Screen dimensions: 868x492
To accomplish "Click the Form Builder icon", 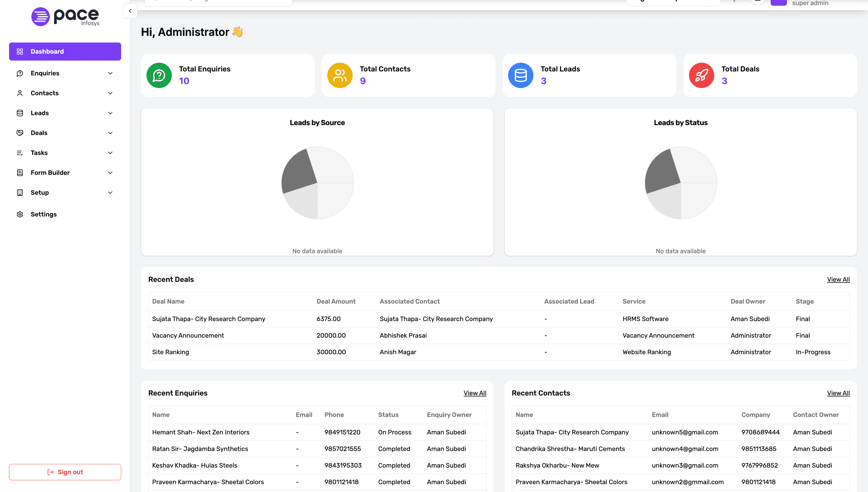I will (20, 172).
